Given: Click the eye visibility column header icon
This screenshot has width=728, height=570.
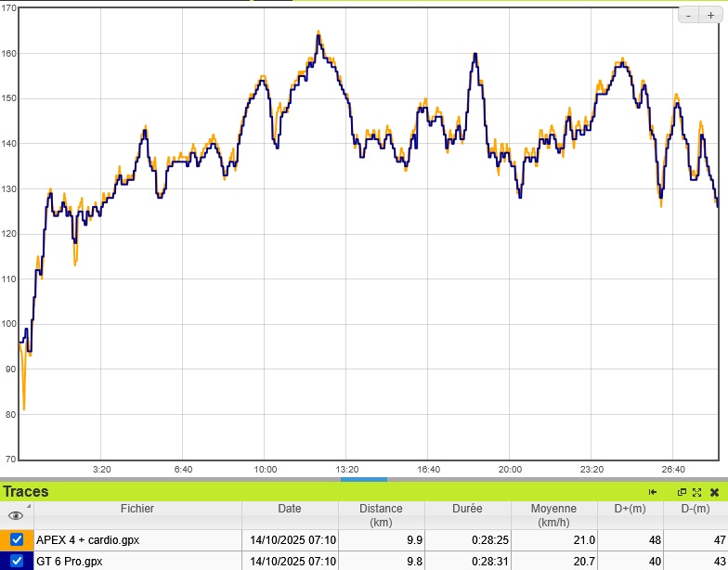Looking at the screenshot, I should [x=15, y=515].
